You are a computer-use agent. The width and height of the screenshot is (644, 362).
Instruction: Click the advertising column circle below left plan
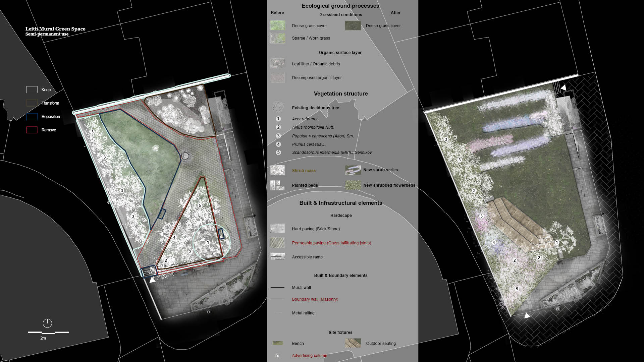tap(208, 312)
